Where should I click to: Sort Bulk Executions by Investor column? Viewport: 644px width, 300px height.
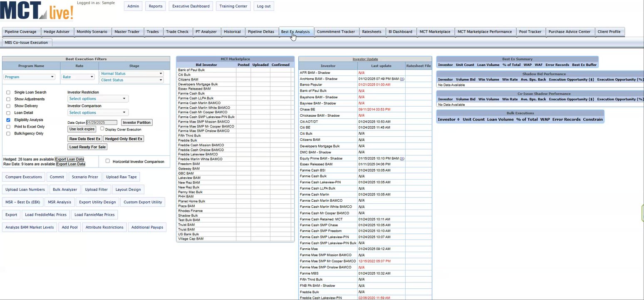tap(448, 119)
